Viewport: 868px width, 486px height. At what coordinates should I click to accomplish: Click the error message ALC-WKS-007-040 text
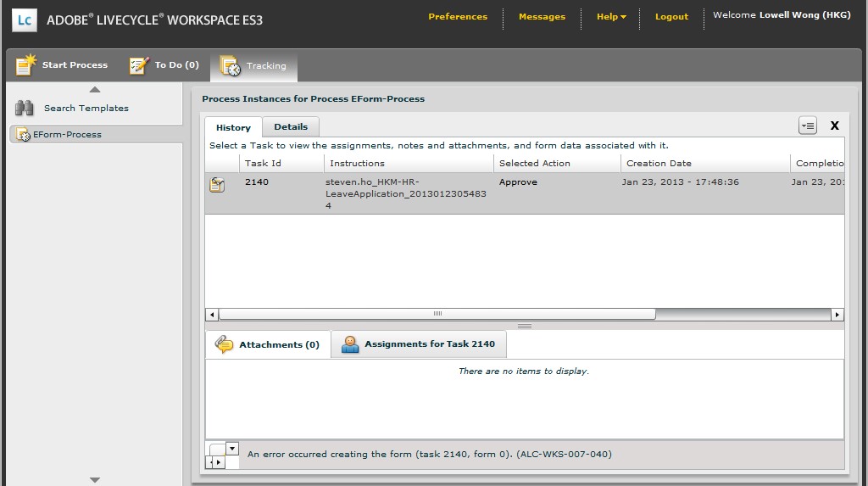pyautogui.click(x=430, y=454)
